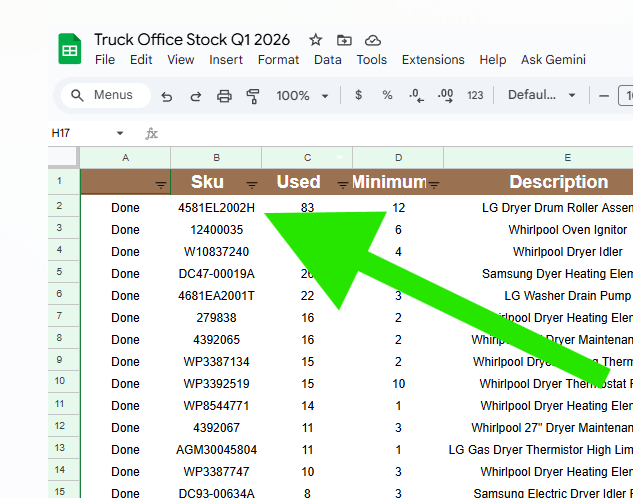Open the cloud document status icon
Screen dimensions: 633x498
(373, 40)
